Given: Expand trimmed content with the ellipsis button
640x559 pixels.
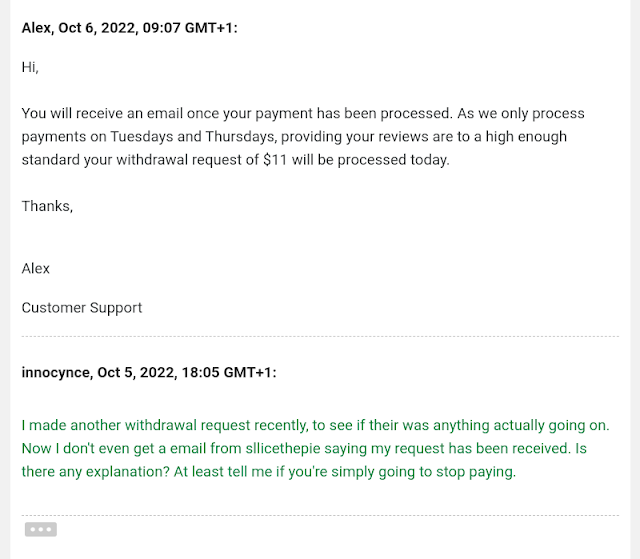Looking at the screenshot, I should coord(41,529).
